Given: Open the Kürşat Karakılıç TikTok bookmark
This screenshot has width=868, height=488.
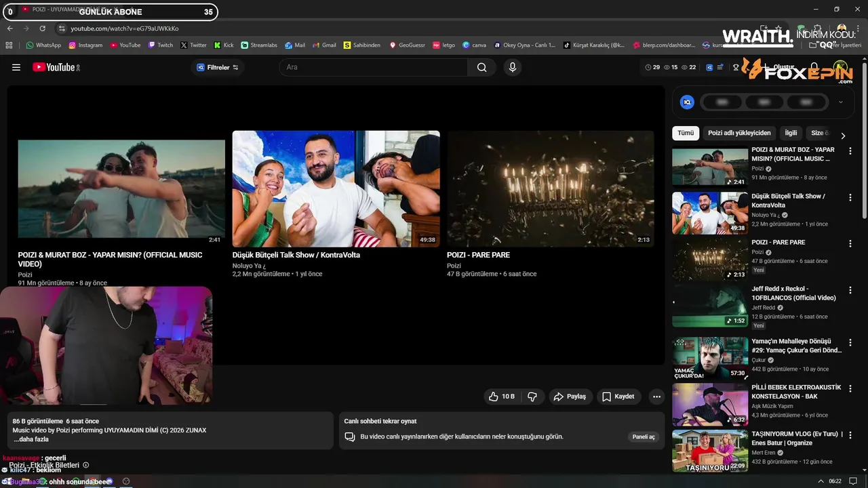Looking at the screenshot, I should pyautogui.click(x=594, y=45).
